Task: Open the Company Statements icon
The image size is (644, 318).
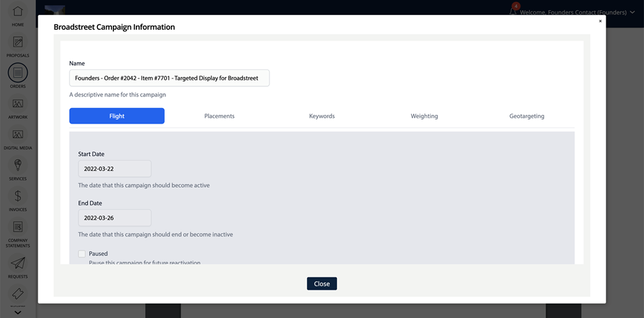Action: pyautogui.click(x=18, y=227)
